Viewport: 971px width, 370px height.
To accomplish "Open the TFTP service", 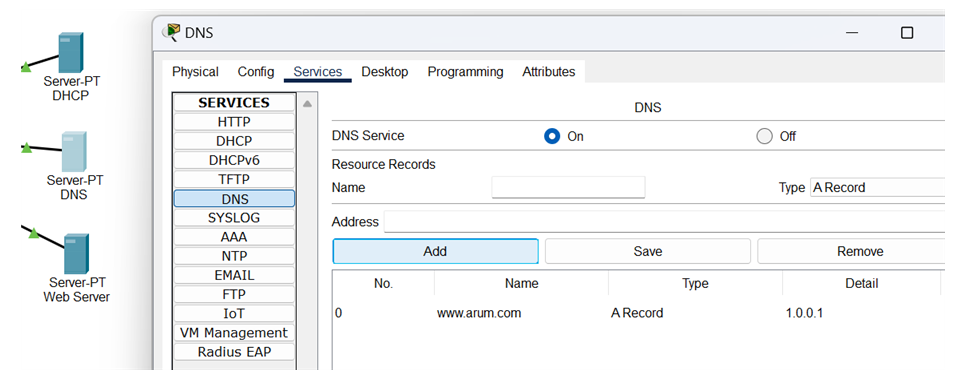I will click(x=234, y=180).
